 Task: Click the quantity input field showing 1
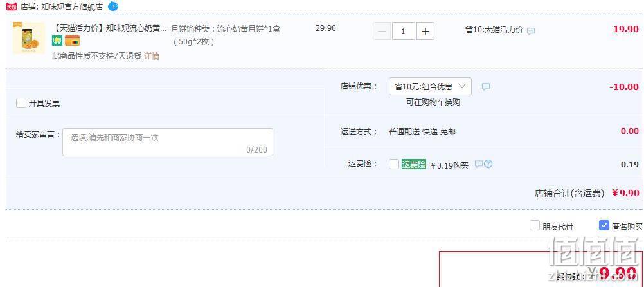pos(404,32)
